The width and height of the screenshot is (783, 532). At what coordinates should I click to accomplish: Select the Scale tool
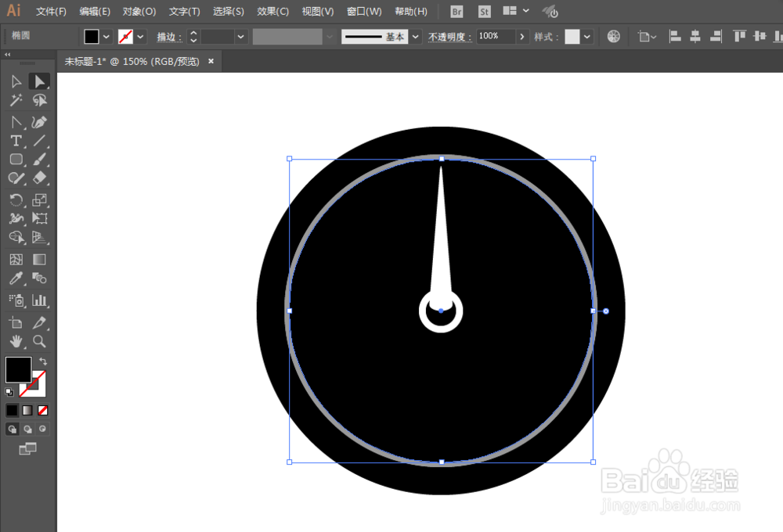pyautogui.click(x=39, y=199)
